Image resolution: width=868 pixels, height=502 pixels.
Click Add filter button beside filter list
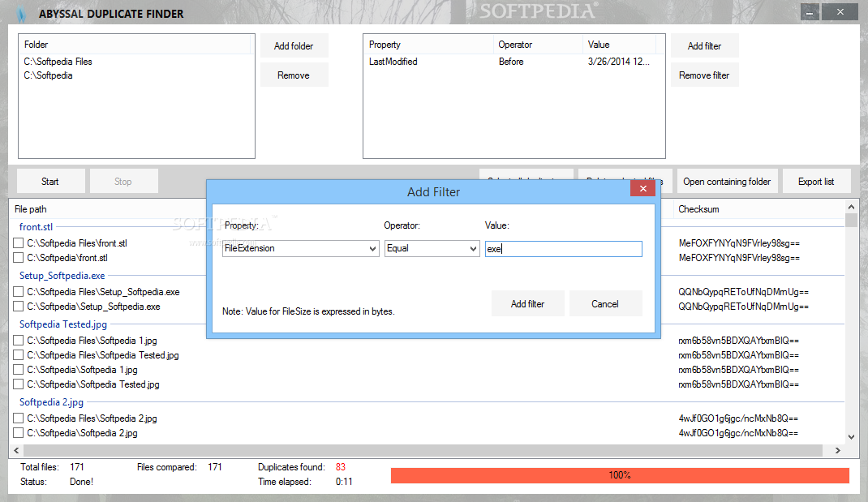705,46
